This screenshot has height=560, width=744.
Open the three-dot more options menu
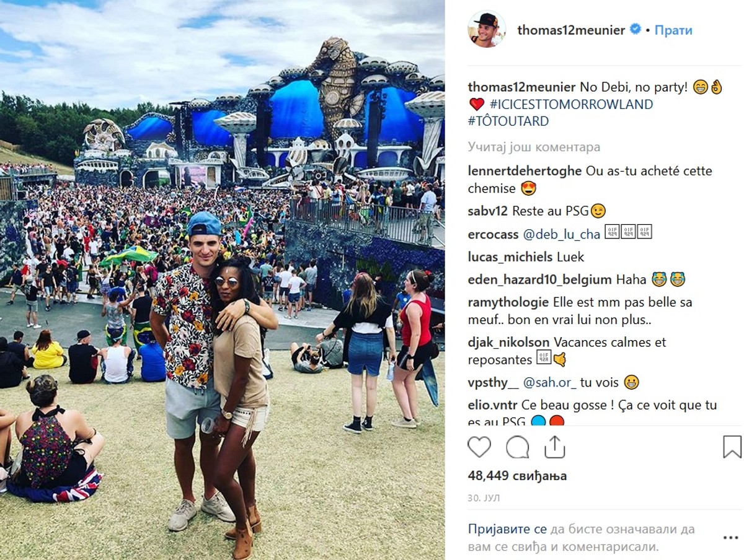730,538
